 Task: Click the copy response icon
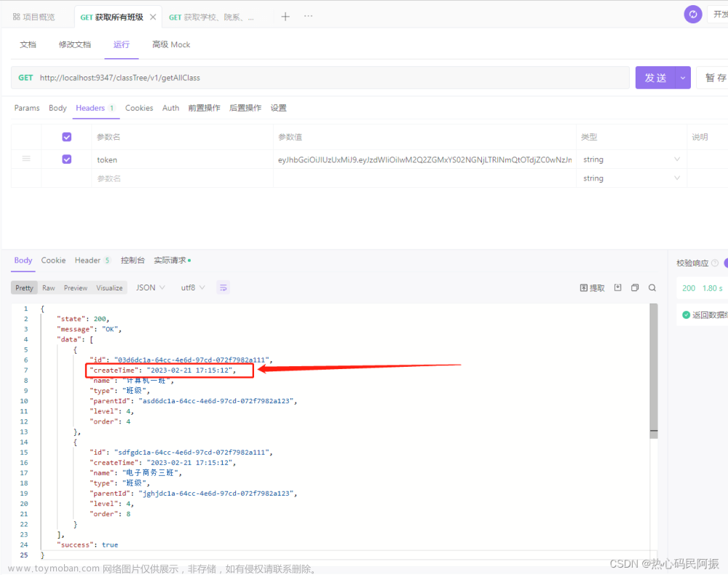[x=634, y=287]
